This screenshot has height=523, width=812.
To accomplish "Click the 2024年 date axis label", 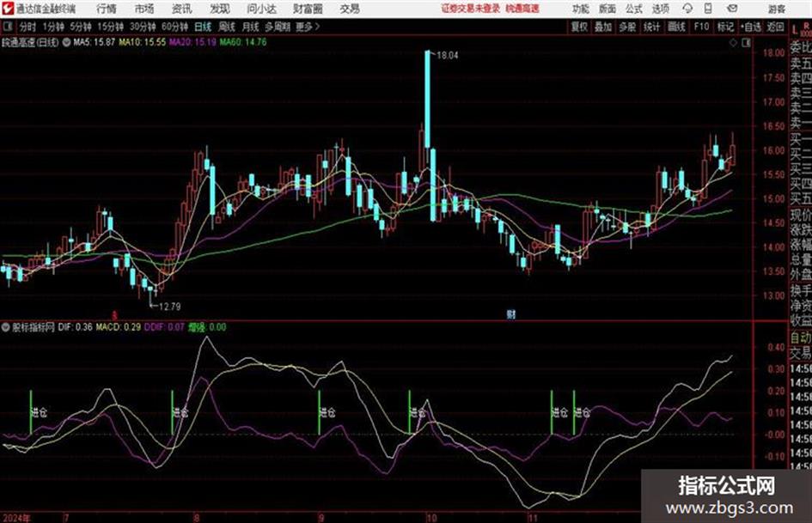I will pyautogui.click(x=17, y=518).
